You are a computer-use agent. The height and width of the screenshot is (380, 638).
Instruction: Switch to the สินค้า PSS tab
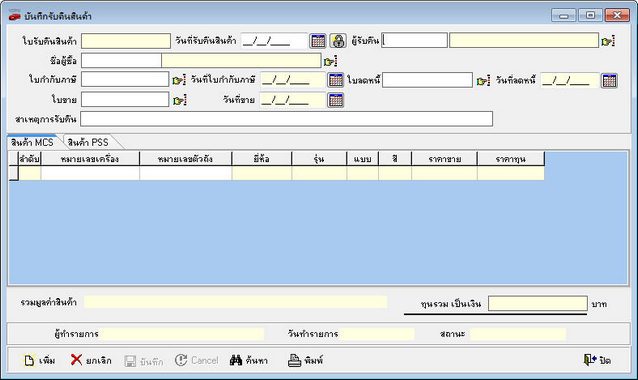coord(88,142)
